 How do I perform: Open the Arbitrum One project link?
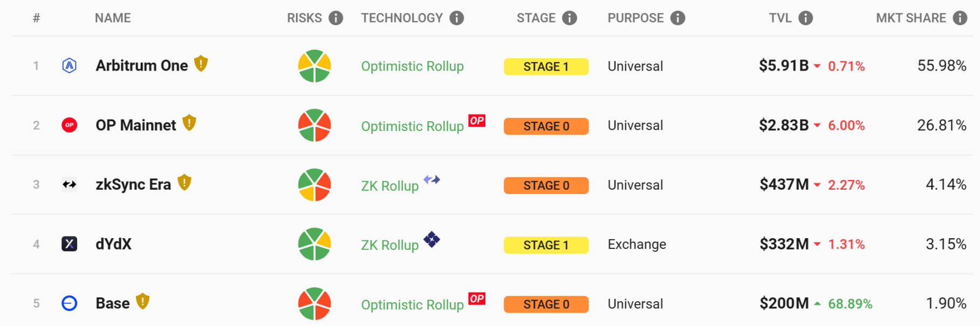point(142,66)
